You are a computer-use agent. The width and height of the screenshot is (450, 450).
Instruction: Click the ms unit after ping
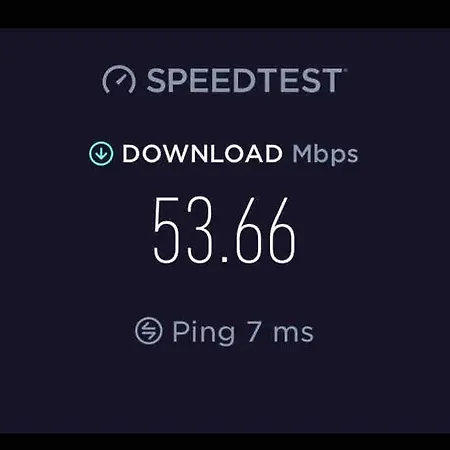[293, 333]
